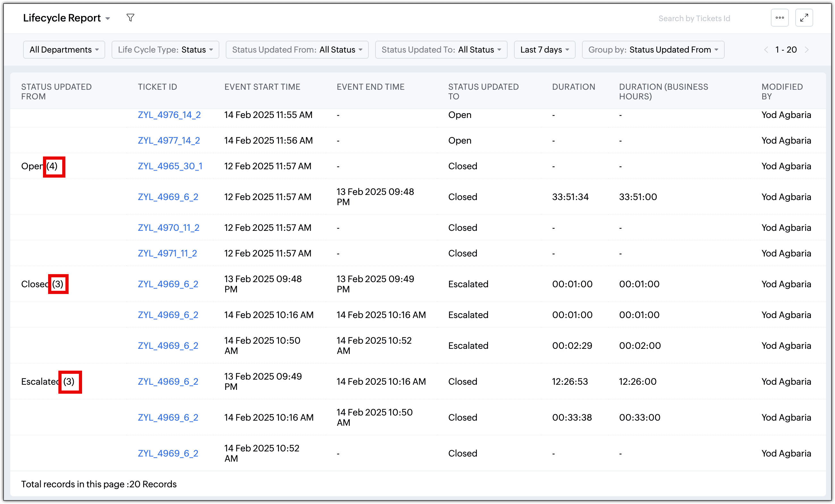The width and height of the screenshot is (835, 504).
Task: Open ticket ZYL_4977_14_2
Action: click(169, 140)
